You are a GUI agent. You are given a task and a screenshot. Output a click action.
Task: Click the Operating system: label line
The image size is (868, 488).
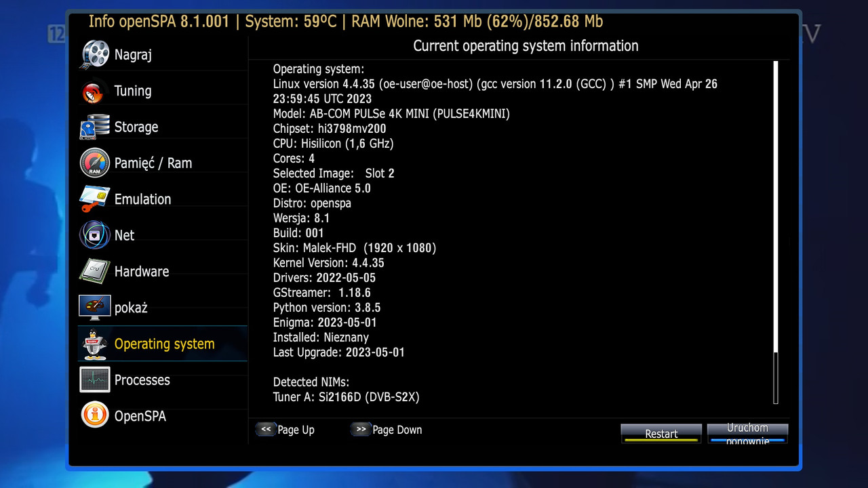[x=319, y=69]
